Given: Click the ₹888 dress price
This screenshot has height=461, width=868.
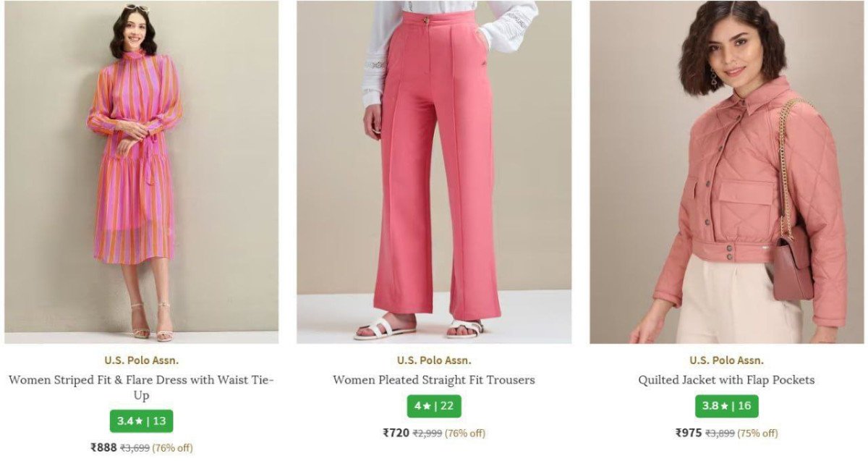Looking at the screenshot, I should (x=103, y=448).
